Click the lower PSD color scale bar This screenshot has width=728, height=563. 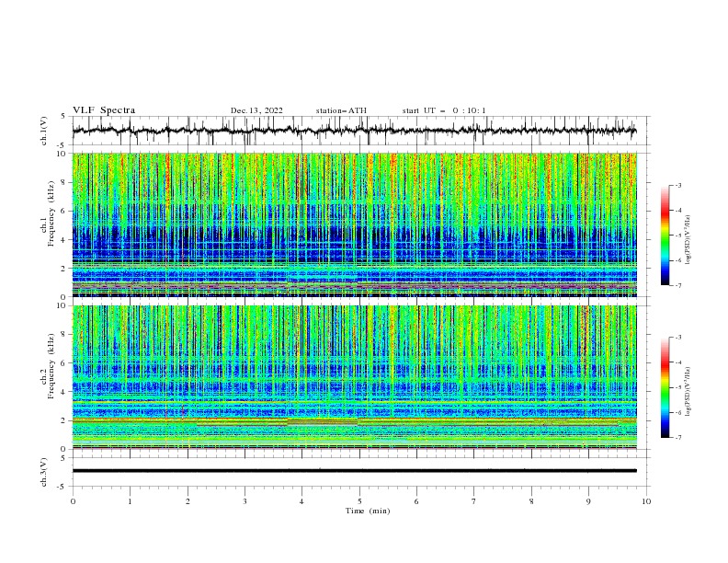click(x=665, y=387)
